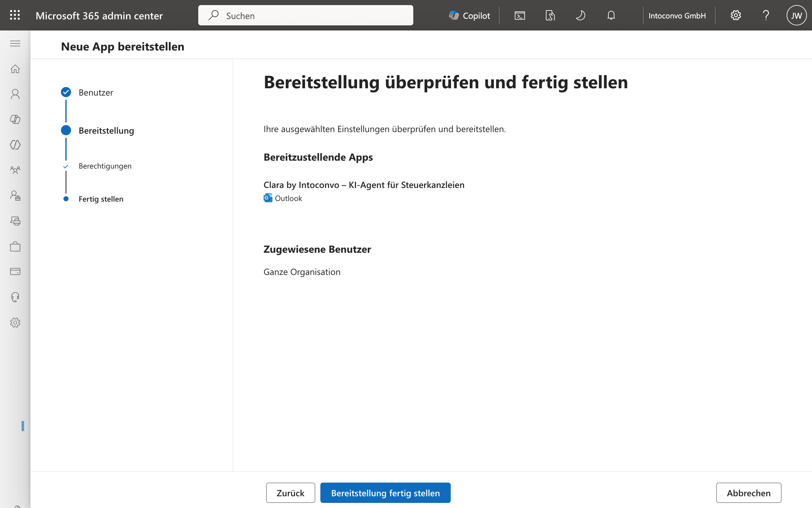Click the Microsoft 365 admin center title
This screenshot has height=508, width=812.
tap(99, 16)
